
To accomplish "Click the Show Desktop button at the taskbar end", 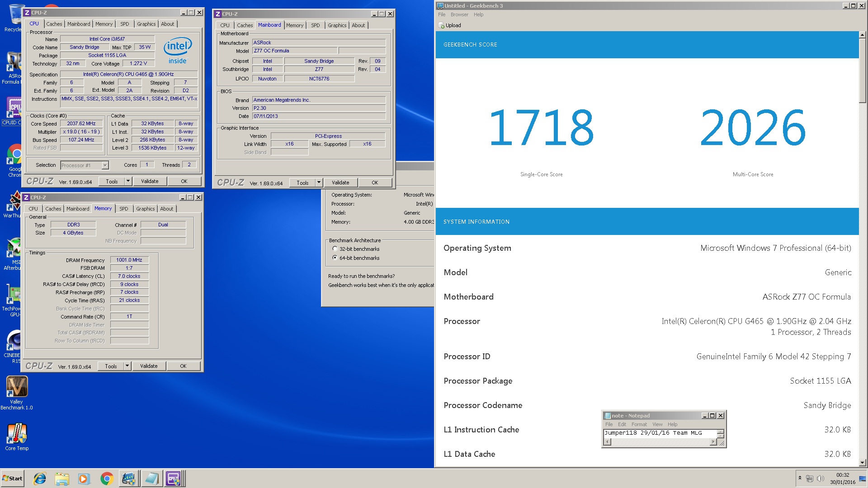I will coord(863,479).
